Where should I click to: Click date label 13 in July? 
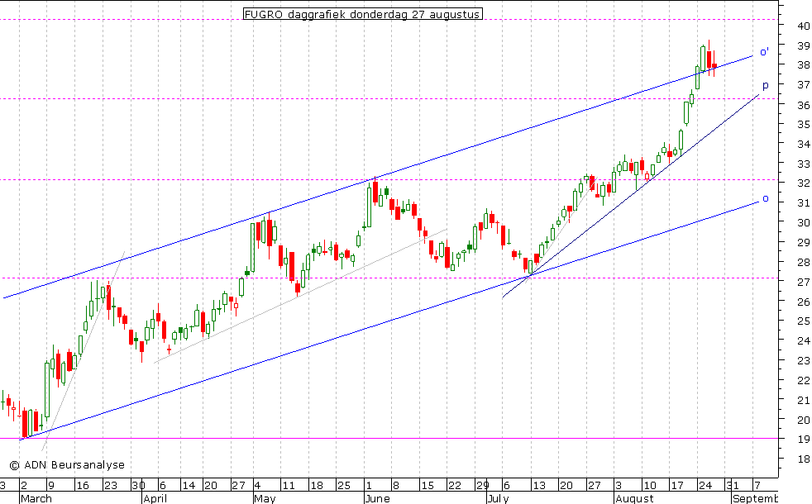(x=540, y=486)
